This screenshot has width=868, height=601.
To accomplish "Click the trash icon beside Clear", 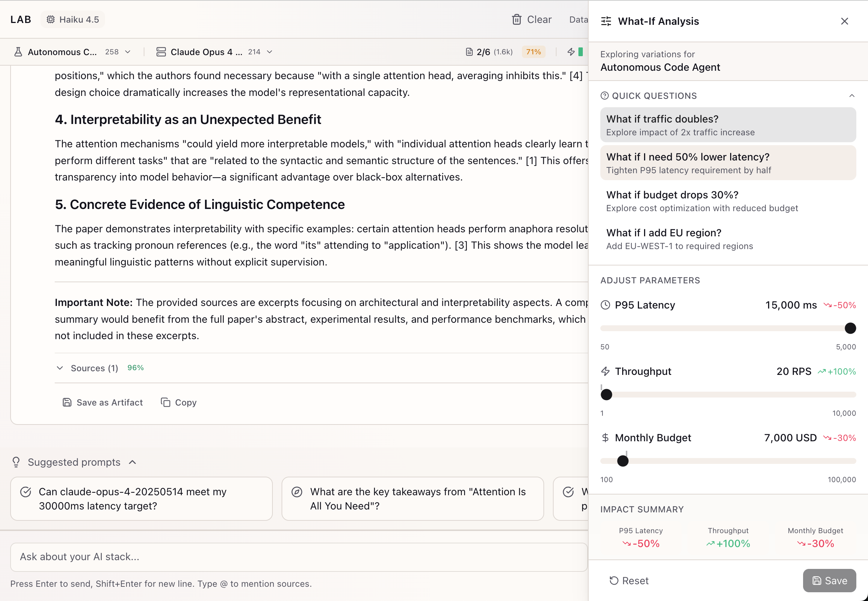I will pos(517,19).
